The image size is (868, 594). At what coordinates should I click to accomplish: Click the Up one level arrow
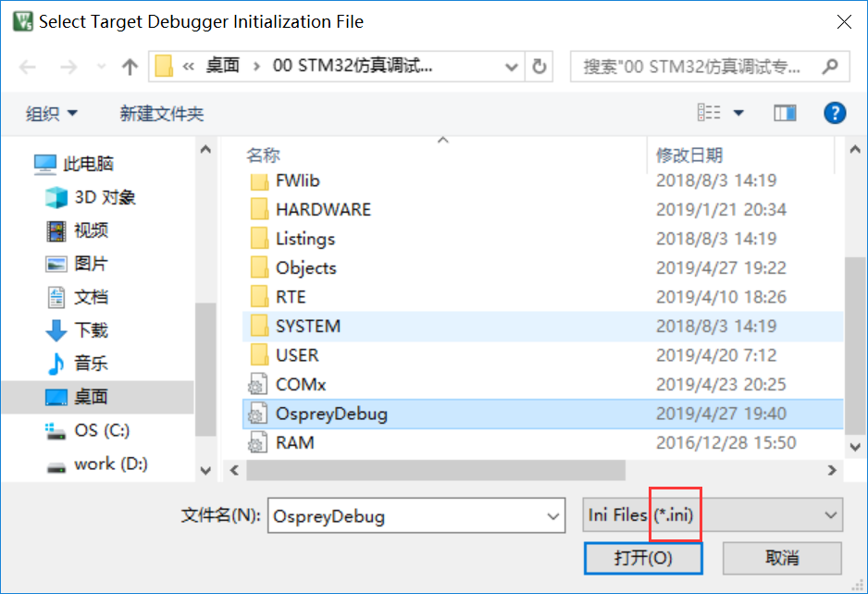130,66
